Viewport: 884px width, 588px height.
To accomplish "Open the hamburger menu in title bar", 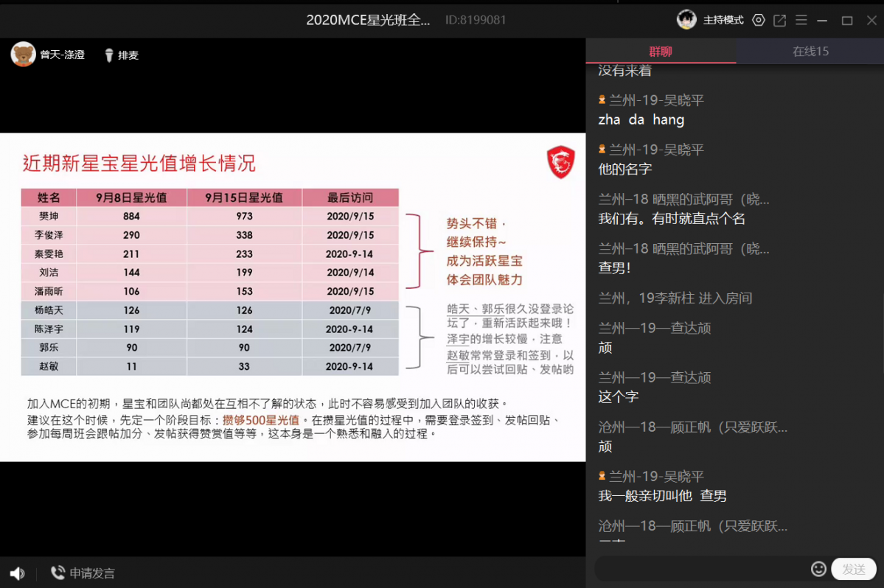I will pos(801,20).
